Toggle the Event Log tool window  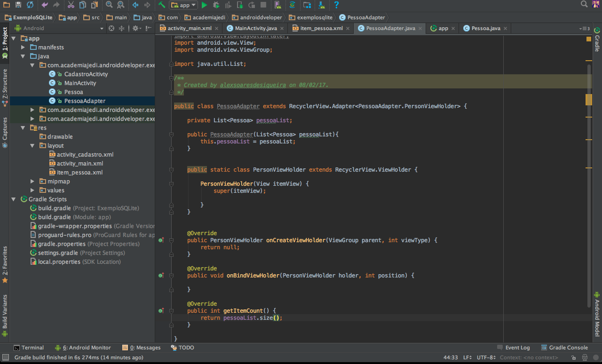coord(514,348)
